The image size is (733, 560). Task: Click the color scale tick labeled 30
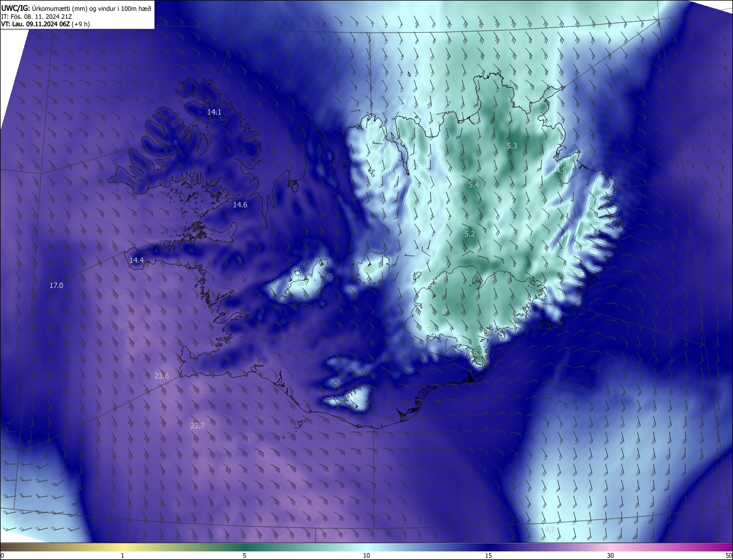[610, 555]
